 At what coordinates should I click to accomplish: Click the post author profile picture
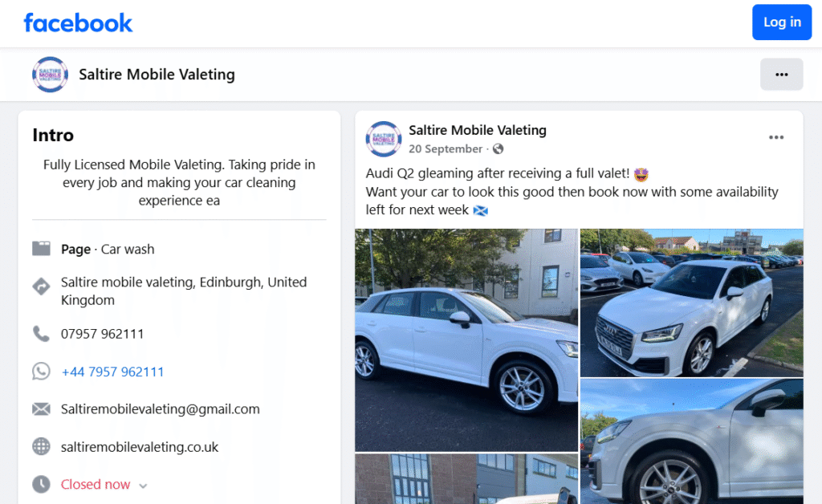pyautogui.click(x=384, y=139)
